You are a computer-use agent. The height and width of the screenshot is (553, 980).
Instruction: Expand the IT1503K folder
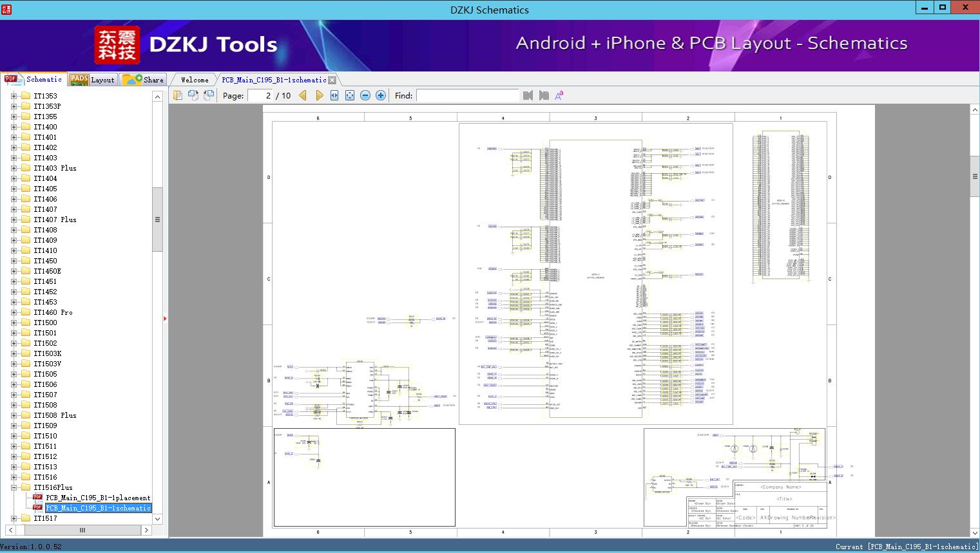click(x=14, y=353)
